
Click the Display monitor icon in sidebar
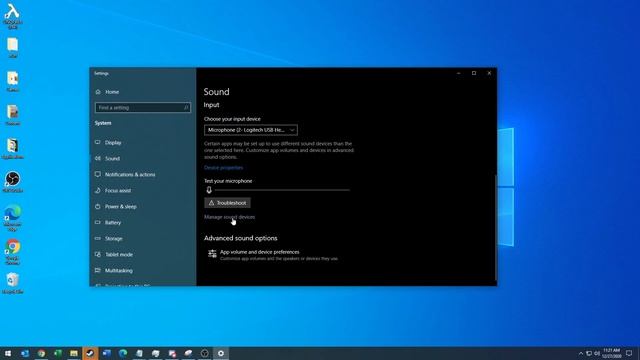(98, 142)
